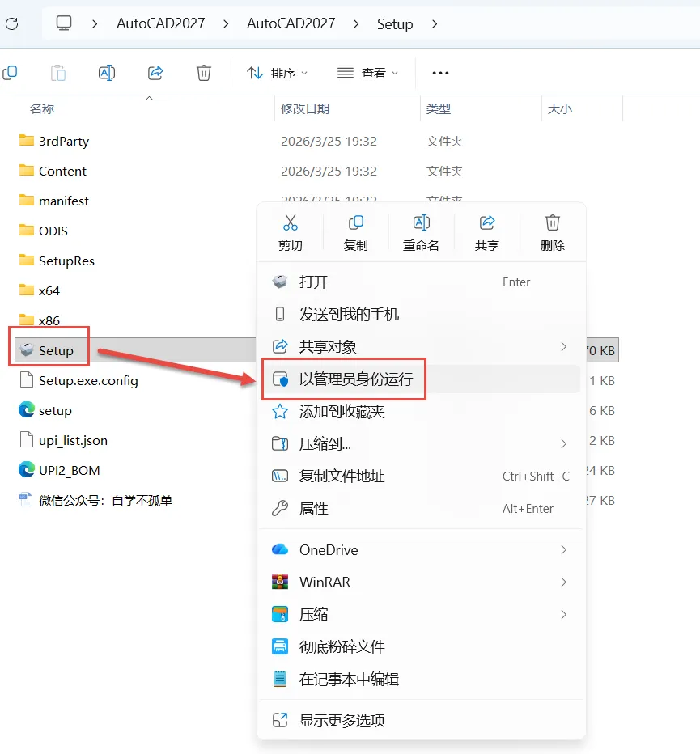Click the This PC monitor icon
The height and width of the screenshot is (754, 700).
pyautogui.click(x=64, y=23)
